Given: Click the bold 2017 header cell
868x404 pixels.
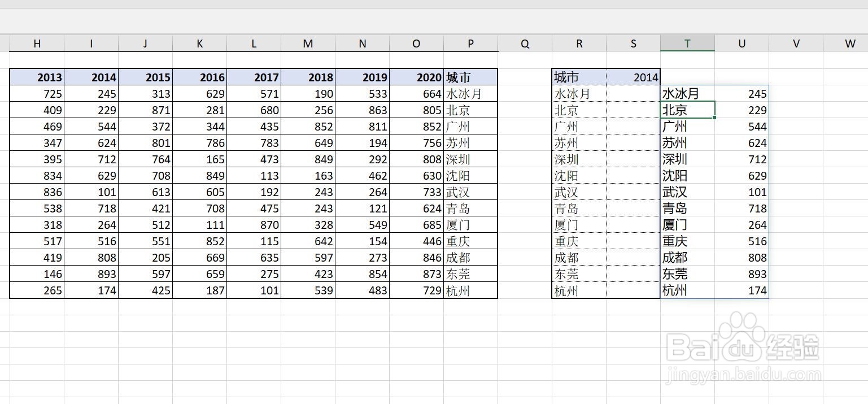Looking at the screenshot, I should (254, 77).
